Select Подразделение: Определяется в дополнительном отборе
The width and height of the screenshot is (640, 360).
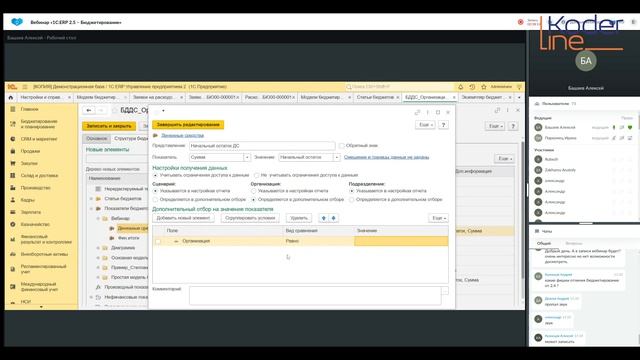(351, 200)
